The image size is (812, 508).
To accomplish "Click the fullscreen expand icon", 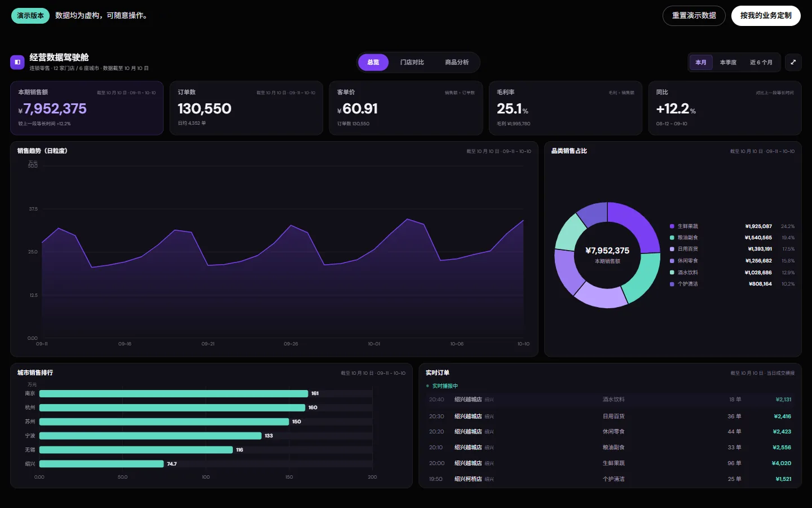I will [793, 62].
